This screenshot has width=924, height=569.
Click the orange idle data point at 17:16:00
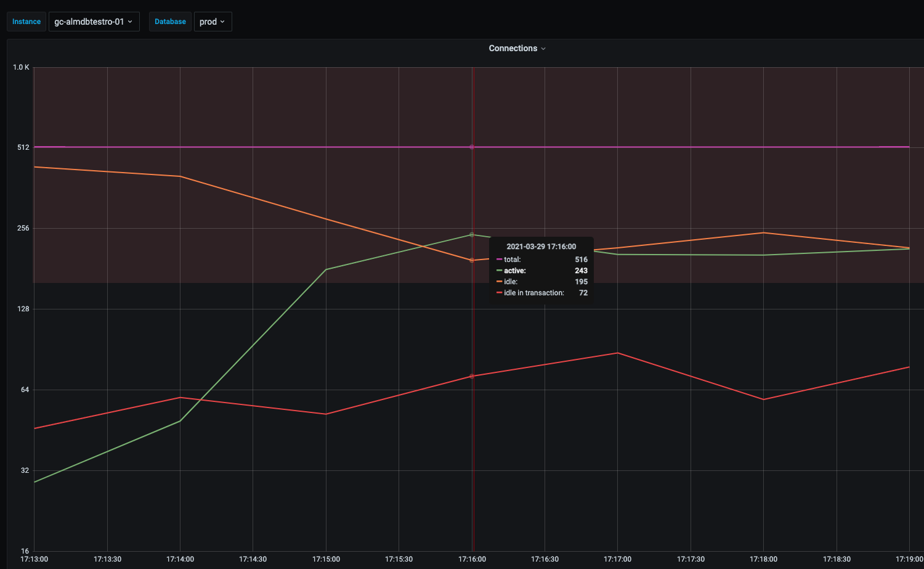click(472, 260)
